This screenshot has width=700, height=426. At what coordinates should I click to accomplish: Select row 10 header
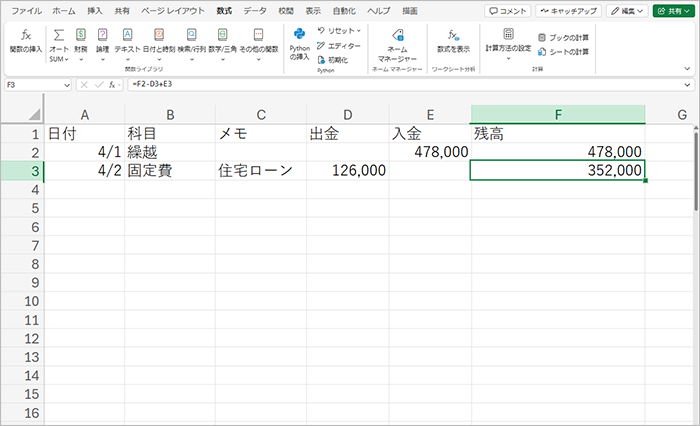[x=22, y=301]
